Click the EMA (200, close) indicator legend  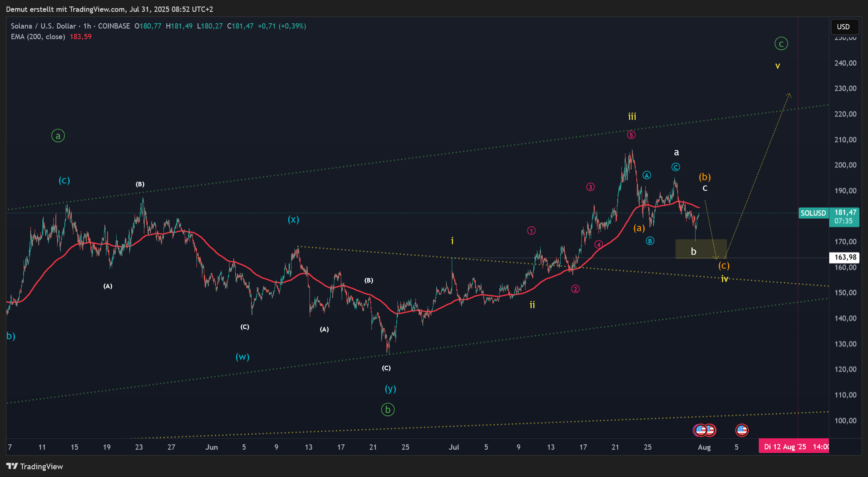(38, 37)
